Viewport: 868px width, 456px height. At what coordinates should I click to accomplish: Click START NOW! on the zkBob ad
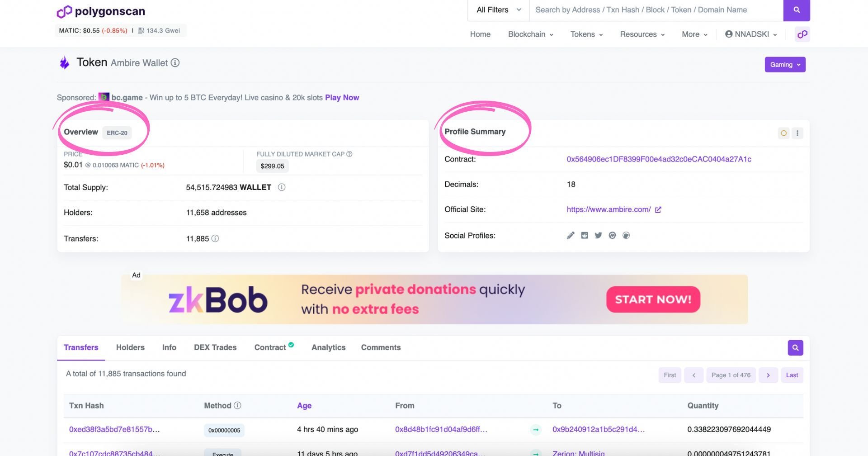coord(653,299)
